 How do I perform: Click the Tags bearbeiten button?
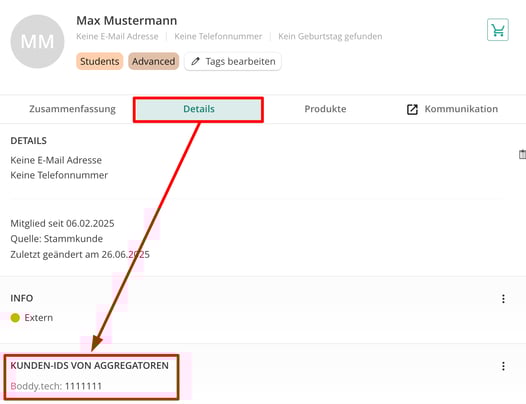233,61
